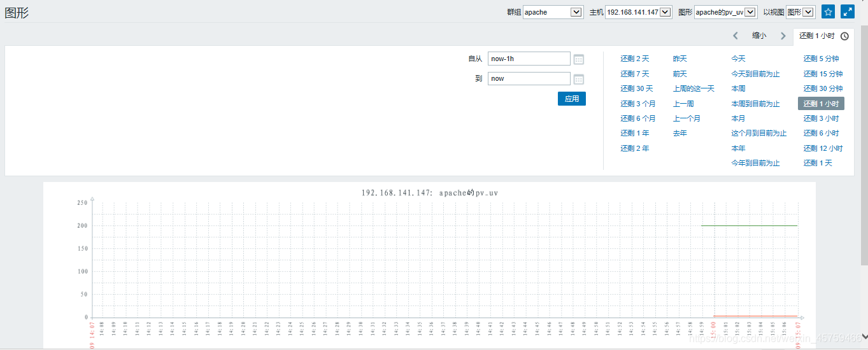Click the 图形 page heading

point(17,12)
